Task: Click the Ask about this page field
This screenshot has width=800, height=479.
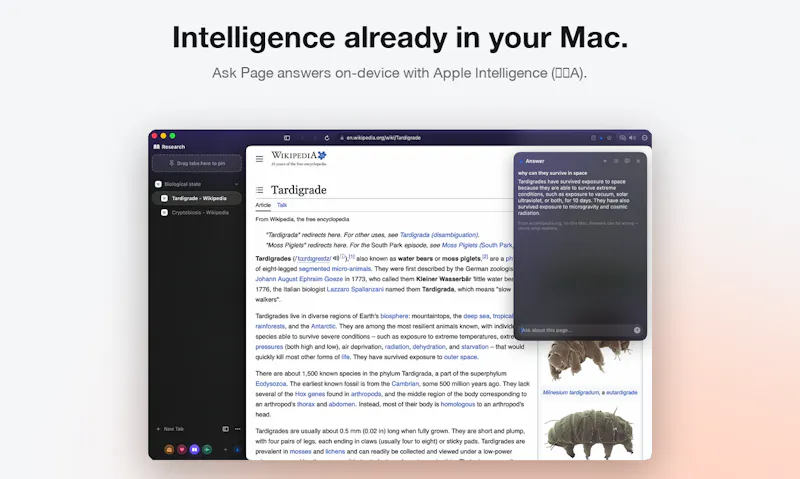Action: tap(574, 330)
